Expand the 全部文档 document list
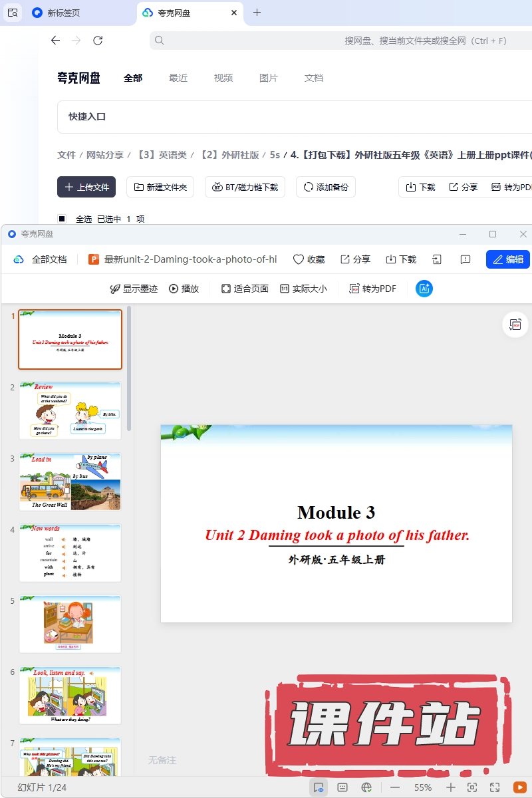532x798 pixels. 41,259
